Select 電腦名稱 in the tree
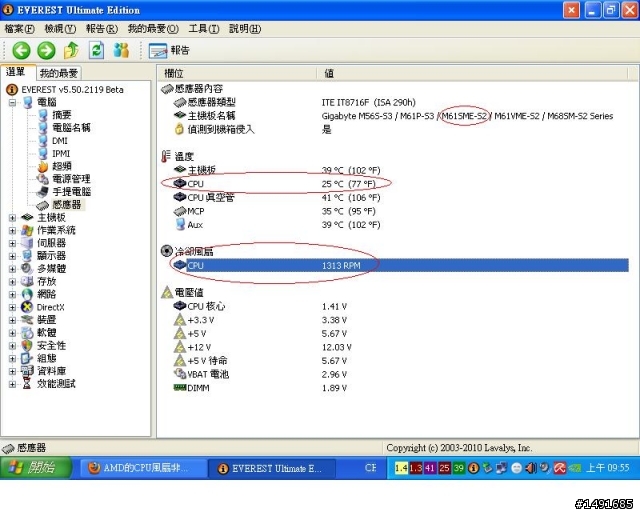The height and width of the screenshot is (512, 640). tap(71, 128)
